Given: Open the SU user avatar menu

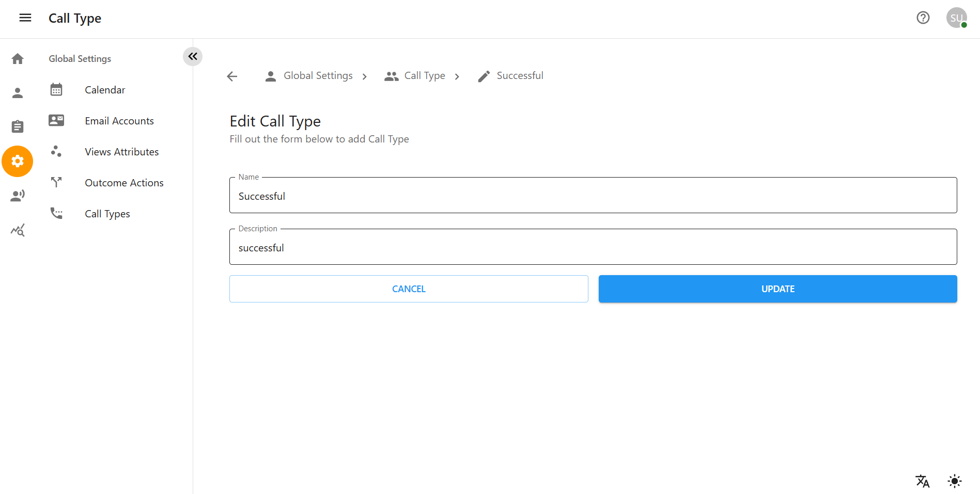Looking at the screenshot, I should coord(957,18).
